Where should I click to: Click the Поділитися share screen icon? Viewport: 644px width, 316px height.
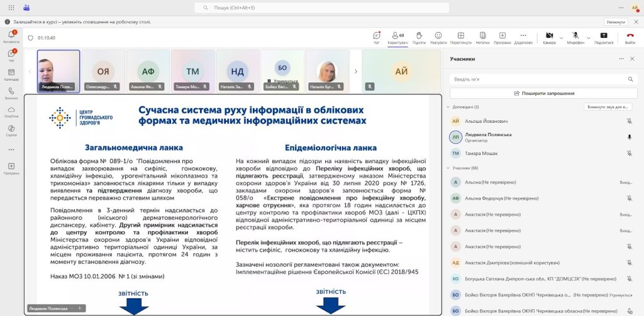tap(604, 37)
